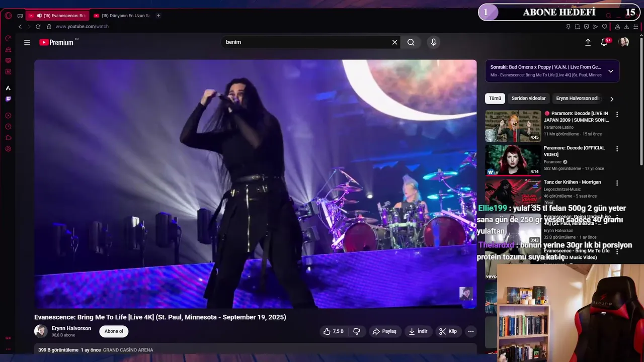Open more actions menu beside Klip
Viewport: 644px width, 362px height.
470,331
